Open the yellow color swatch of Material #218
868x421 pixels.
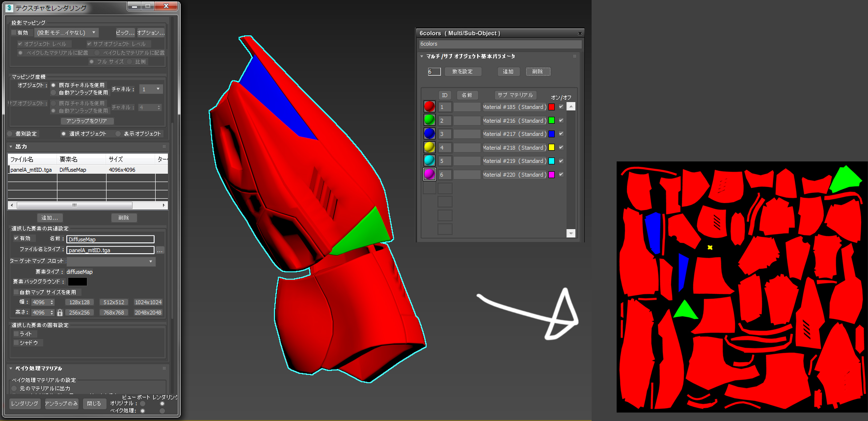[551, 148]
